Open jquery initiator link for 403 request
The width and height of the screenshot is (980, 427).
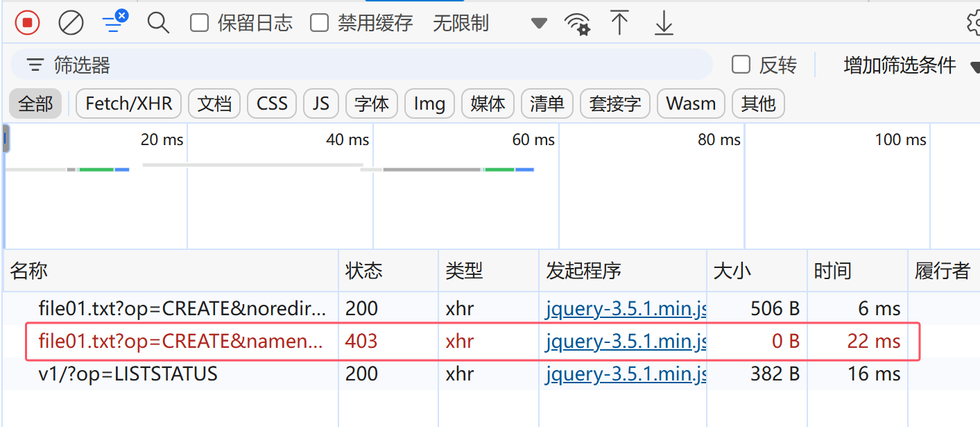point(626,342)
